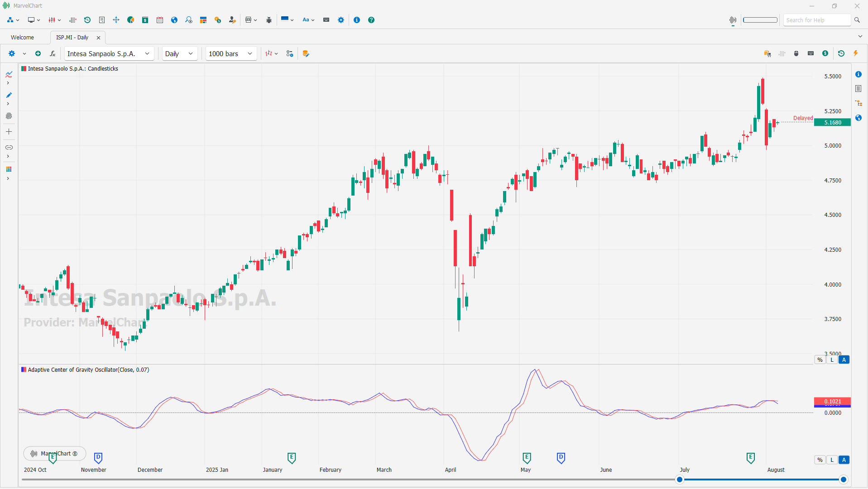
Task: Click the crosshair pointer icon in main toolbar
Action: tap(116, 20)
